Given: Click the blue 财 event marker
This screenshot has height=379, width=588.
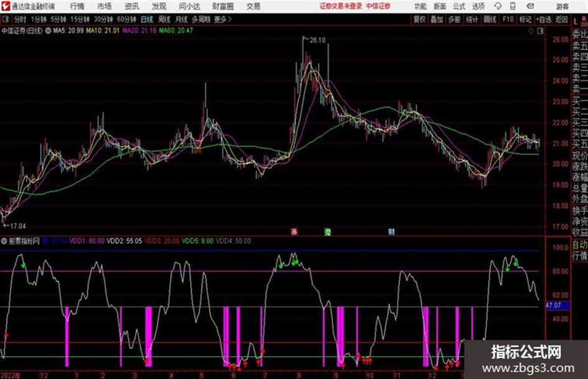Looking at the screenshot, I should (391, 232).
